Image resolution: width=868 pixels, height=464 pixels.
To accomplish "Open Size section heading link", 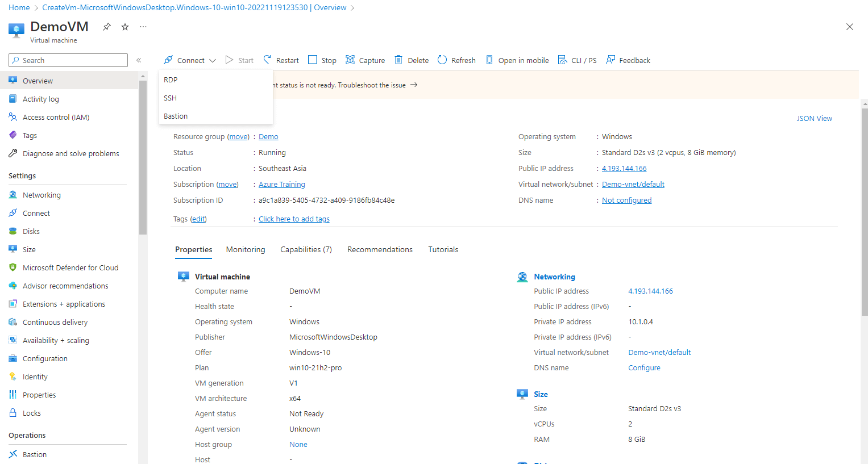I will coord(541,394).
